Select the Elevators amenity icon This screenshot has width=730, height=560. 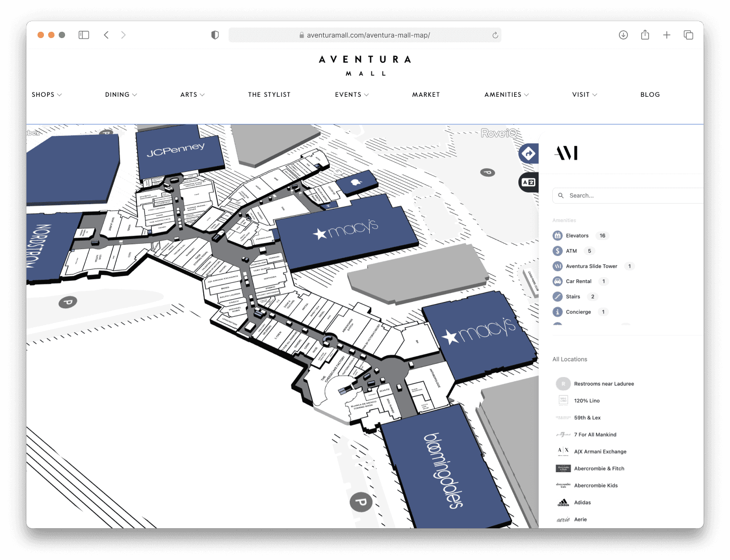click(558, 236)
